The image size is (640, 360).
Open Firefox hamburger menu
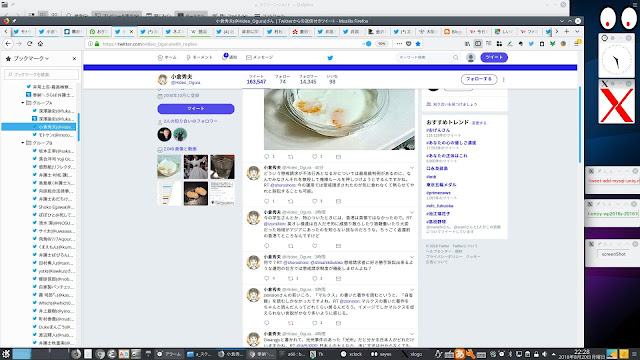[x=576, y=44]
